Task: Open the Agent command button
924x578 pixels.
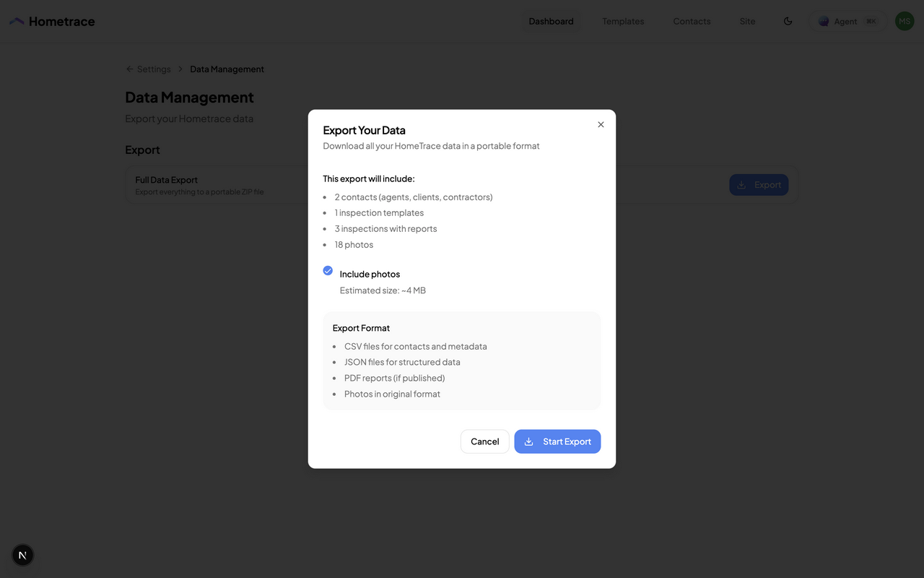Action: click(847, 21)
